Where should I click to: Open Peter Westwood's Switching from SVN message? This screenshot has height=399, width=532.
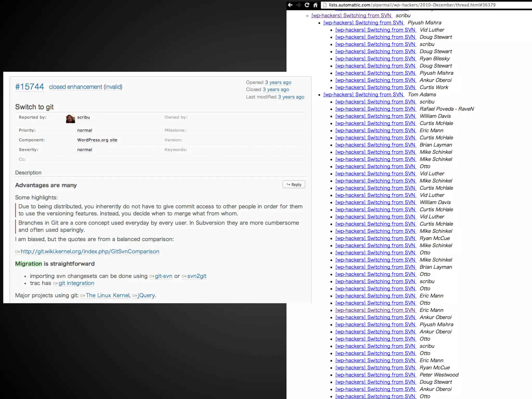[x=375, y=375]
